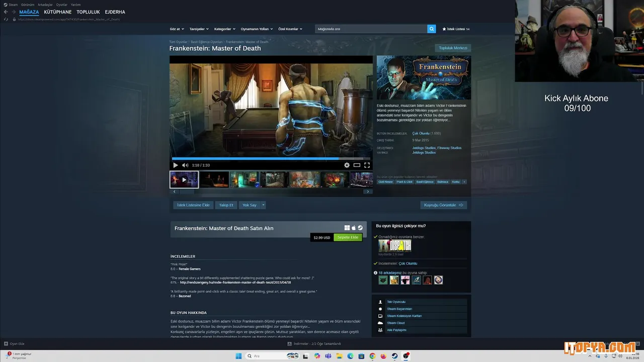Expand the Özel Kısımlar dropdown
644x362 pixels.
[x=290, y=29]
